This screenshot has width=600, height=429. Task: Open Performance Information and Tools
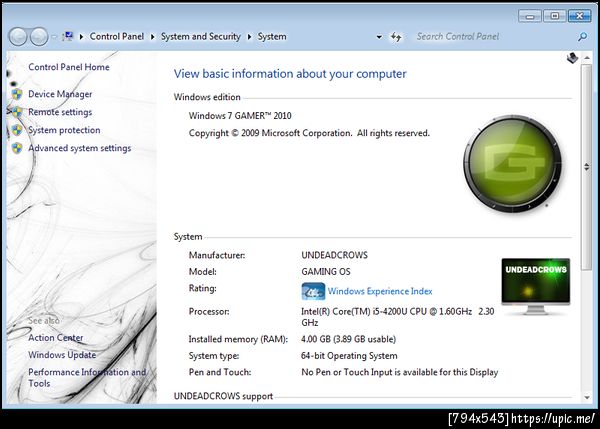point(87,378)
